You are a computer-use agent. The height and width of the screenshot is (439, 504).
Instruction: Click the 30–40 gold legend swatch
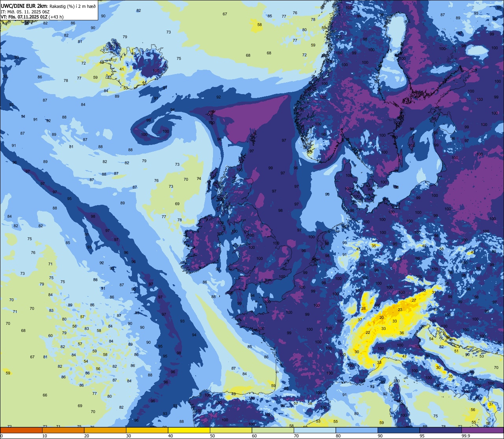click(x=147, y=430)
